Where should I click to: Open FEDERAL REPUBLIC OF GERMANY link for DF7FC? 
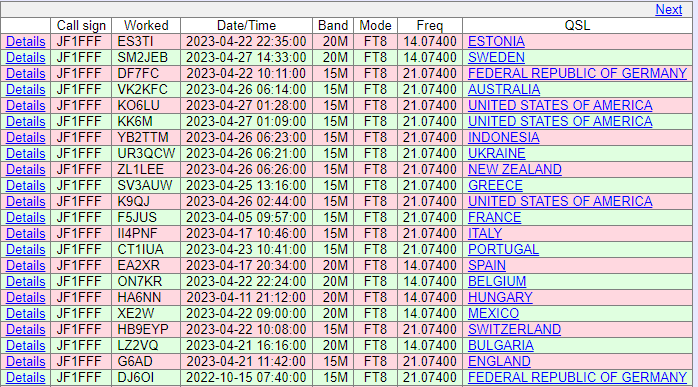coord(577,73)
